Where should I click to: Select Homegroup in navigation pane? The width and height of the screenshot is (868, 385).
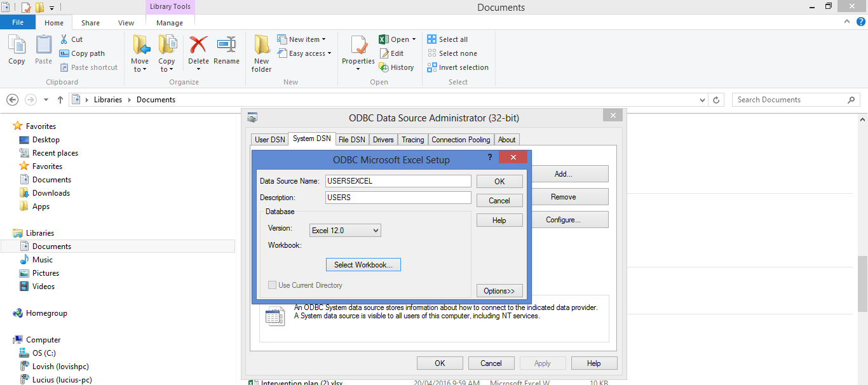[x=46, y=313]
